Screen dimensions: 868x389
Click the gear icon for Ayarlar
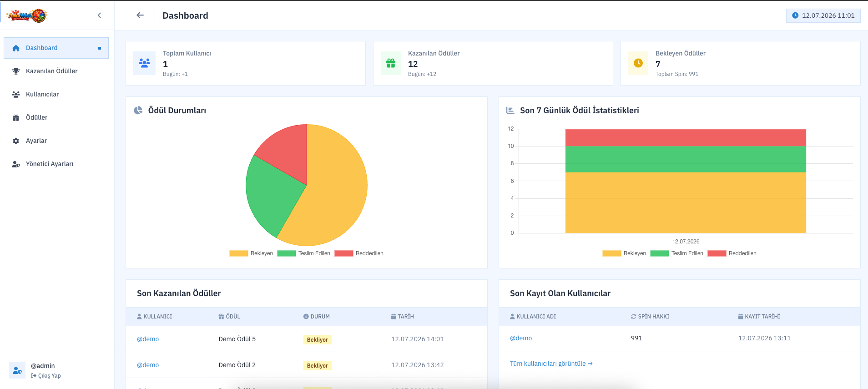click(x=16, y=141)
